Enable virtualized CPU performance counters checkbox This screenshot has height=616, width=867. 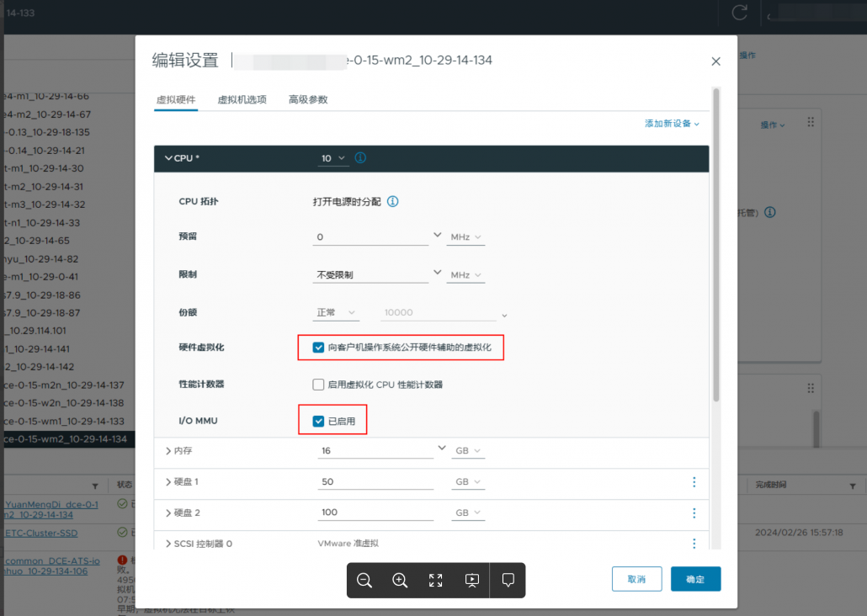pos(318,385)
